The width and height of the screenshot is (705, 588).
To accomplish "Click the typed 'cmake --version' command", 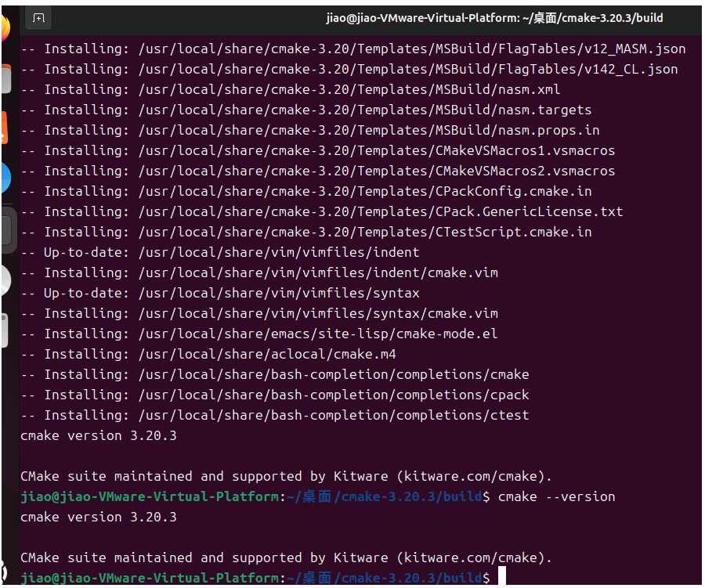I will tap(556, 496).
